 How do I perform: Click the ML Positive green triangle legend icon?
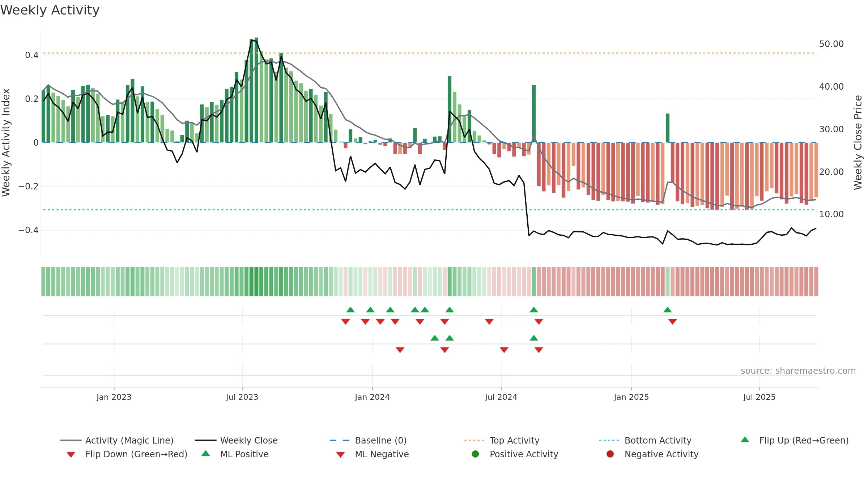[x=206, y=453]
